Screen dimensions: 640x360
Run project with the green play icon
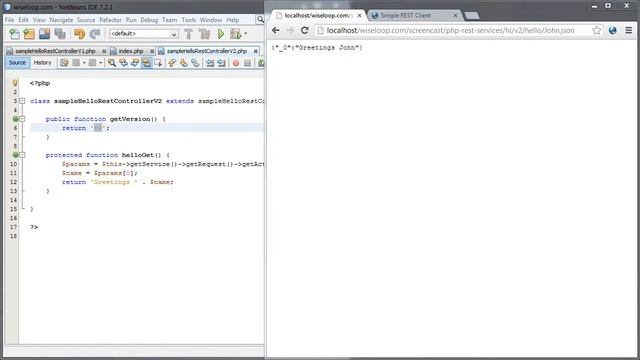tap(221, 34)
